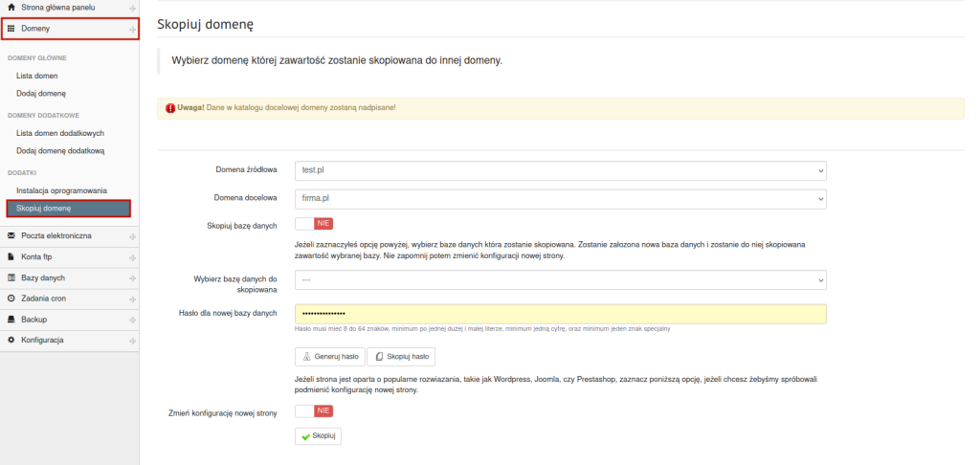This screenshot has width=980, height=465.
Task: Open the Domena docelowa dropdown
Action: [560, 199]
